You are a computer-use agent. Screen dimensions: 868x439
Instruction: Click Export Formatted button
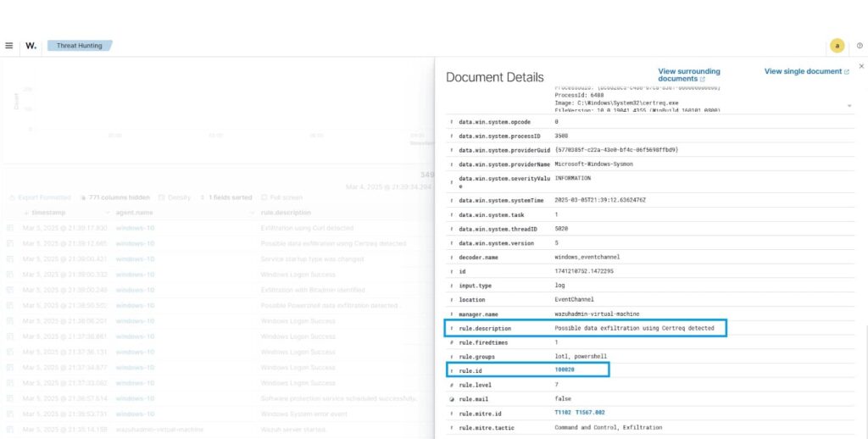40,197
